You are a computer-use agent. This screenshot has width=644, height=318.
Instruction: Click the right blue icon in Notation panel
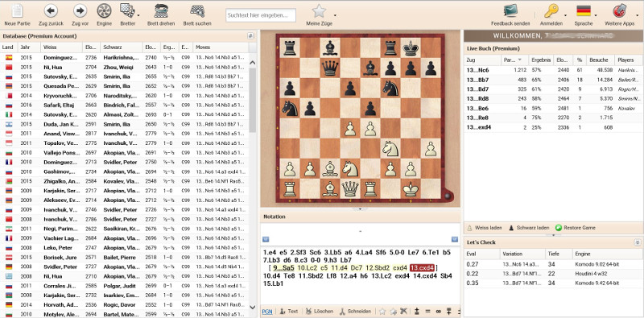click(455, 239)
